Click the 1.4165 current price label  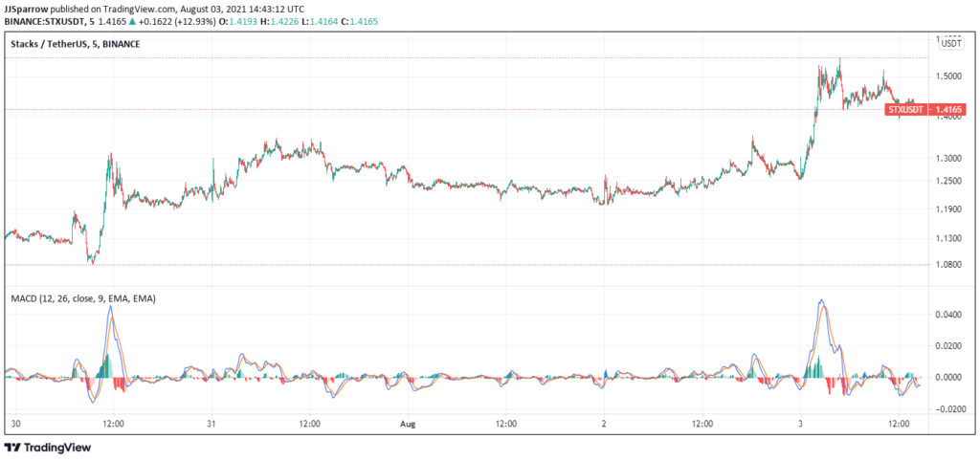coord(947,110)
